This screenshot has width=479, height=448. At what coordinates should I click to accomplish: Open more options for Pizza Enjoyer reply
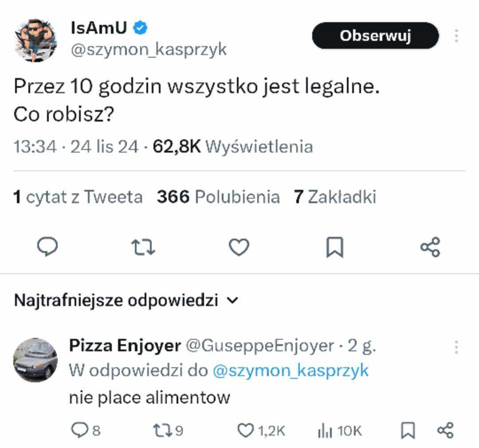456,347
